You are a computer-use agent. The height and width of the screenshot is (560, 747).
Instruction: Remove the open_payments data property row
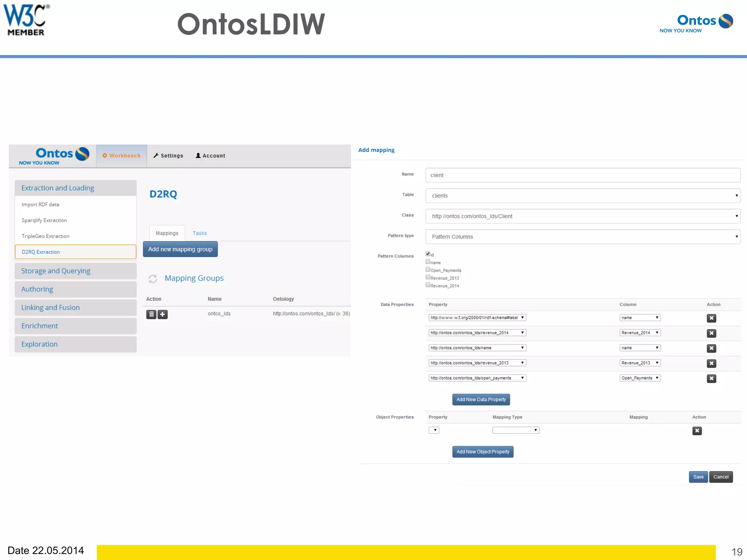[711, 379]
